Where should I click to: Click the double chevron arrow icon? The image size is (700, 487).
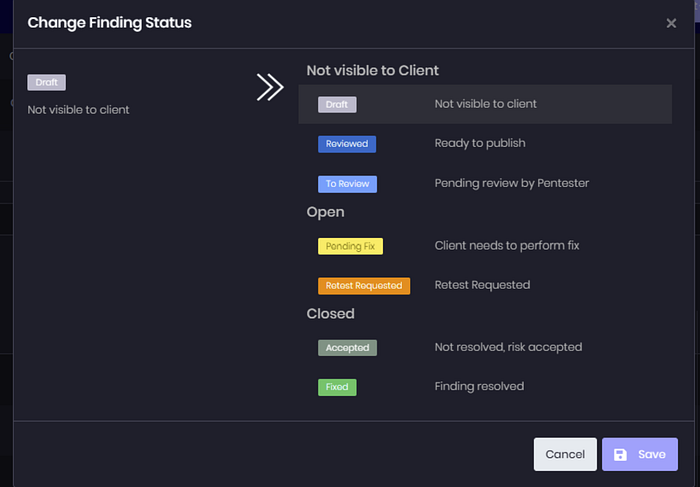(x=270, y=88)
